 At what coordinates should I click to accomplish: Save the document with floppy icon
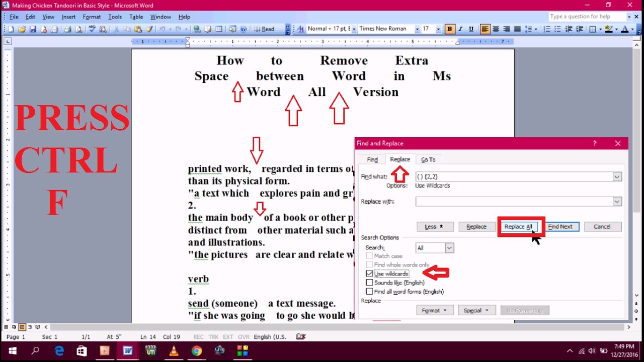point(33,29)
